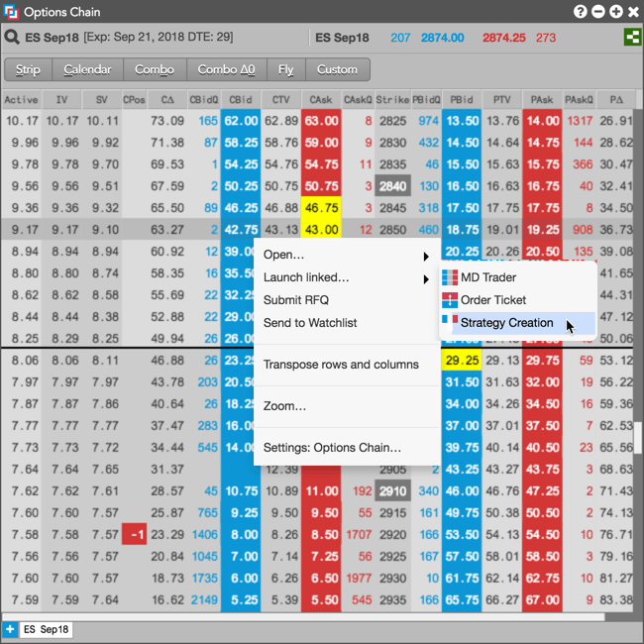Click yellow PBid cell 29.25
Image resolution: width=644 pixels, height=644 pixels.
(x=462, y=361)
